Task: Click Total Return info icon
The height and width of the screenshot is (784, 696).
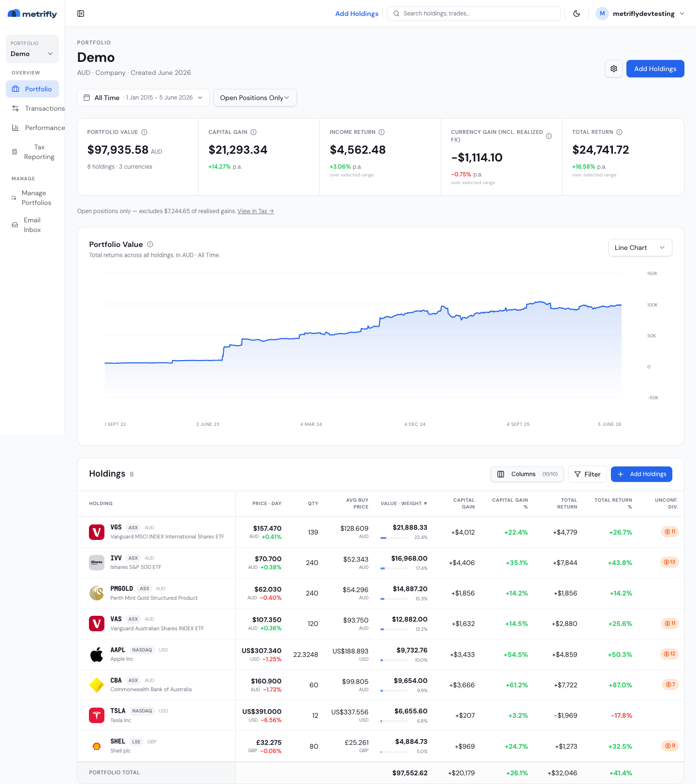Action: tap(619, 132)
